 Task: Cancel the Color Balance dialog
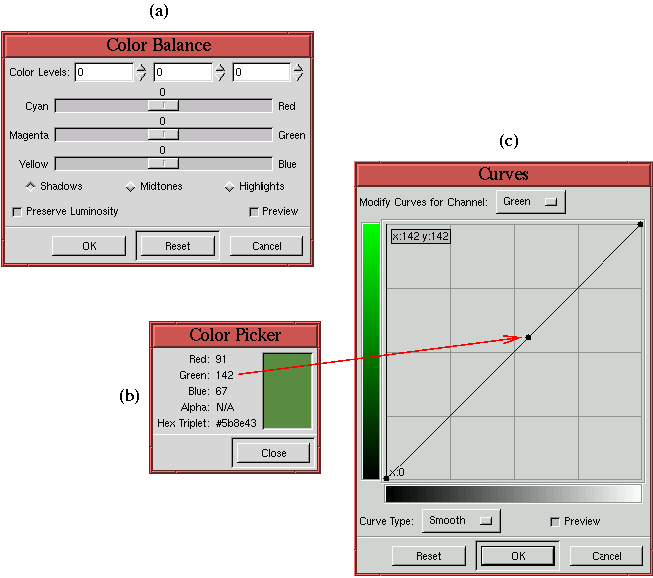266,246
